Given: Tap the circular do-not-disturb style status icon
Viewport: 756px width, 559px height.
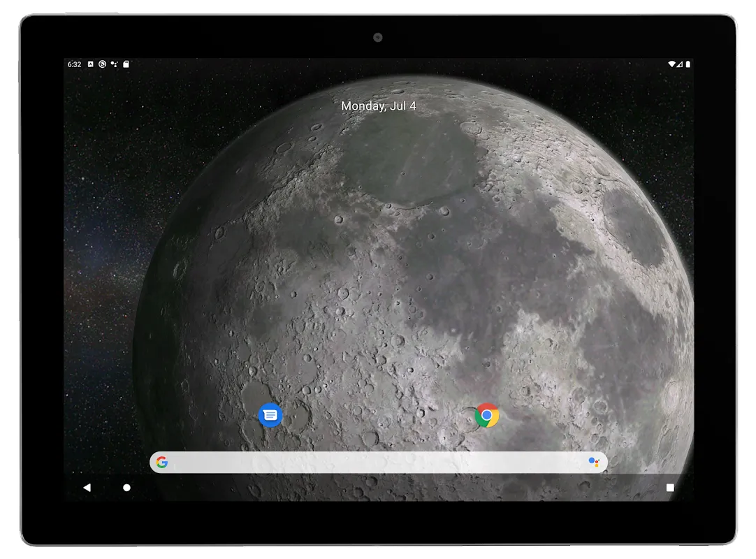Looking at the screenshot, I should [x=102, y=64].
